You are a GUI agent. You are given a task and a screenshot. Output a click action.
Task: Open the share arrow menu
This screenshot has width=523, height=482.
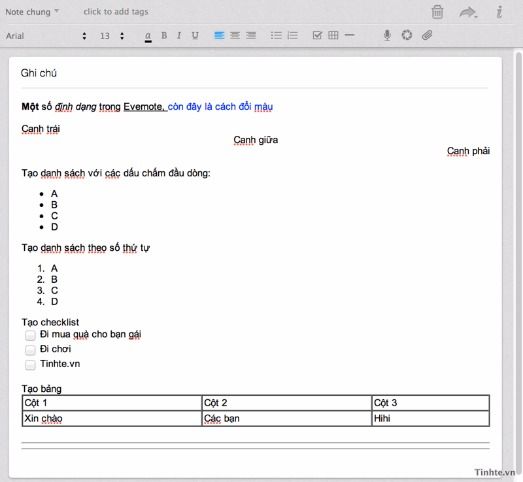pos(468,12)
